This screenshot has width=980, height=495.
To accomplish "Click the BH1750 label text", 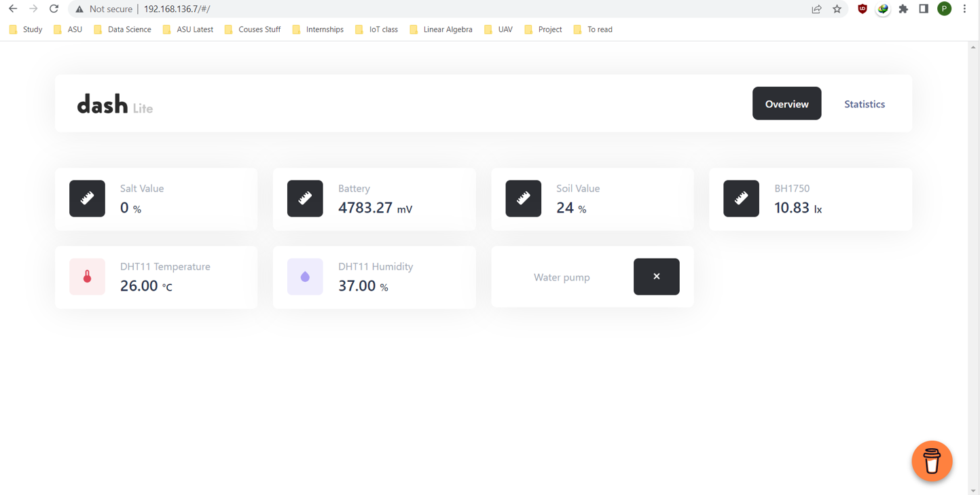I will 792,189.
